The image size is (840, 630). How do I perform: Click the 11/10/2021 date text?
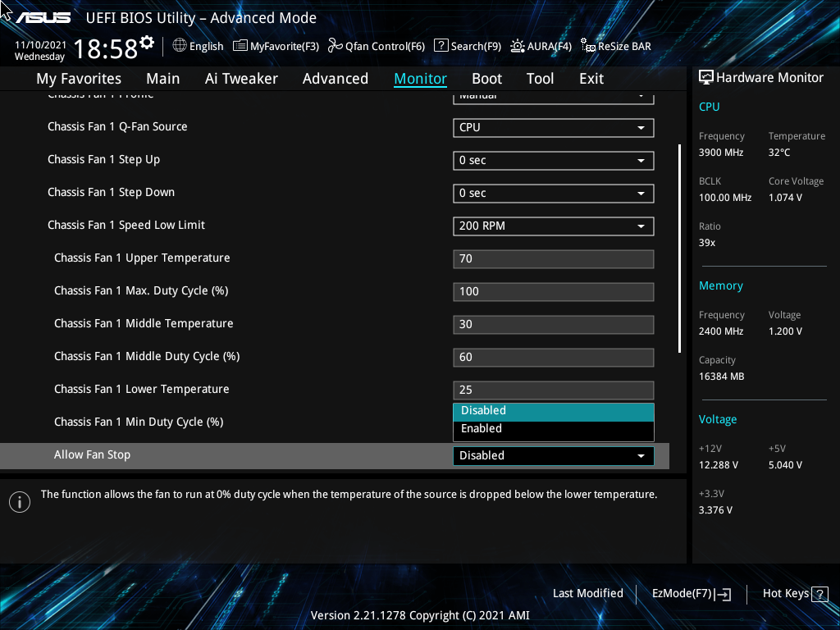40,45
